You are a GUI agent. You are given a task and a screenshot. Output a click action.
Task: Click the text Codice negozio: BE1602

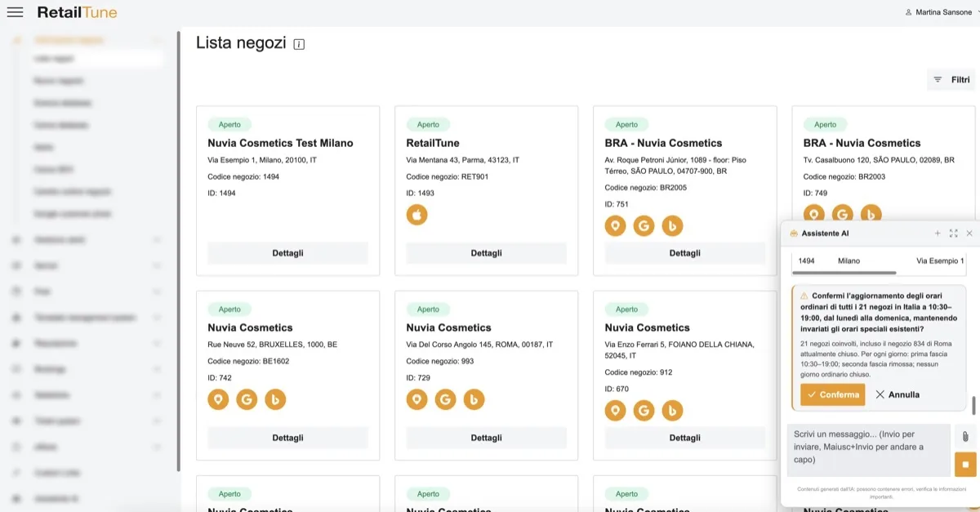[248, 361]
